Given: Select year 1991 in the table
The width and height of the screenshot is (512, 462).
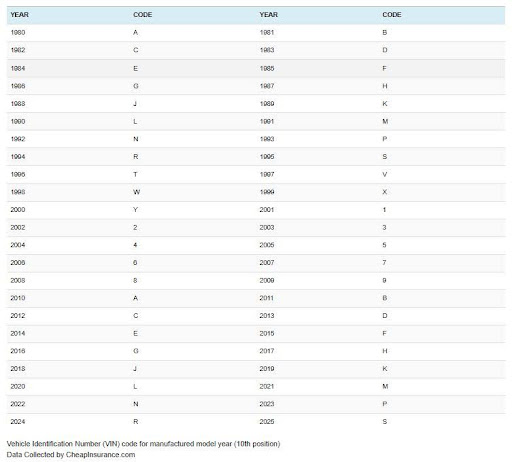Looking at the screenshot, I should [x=267, y=121].
